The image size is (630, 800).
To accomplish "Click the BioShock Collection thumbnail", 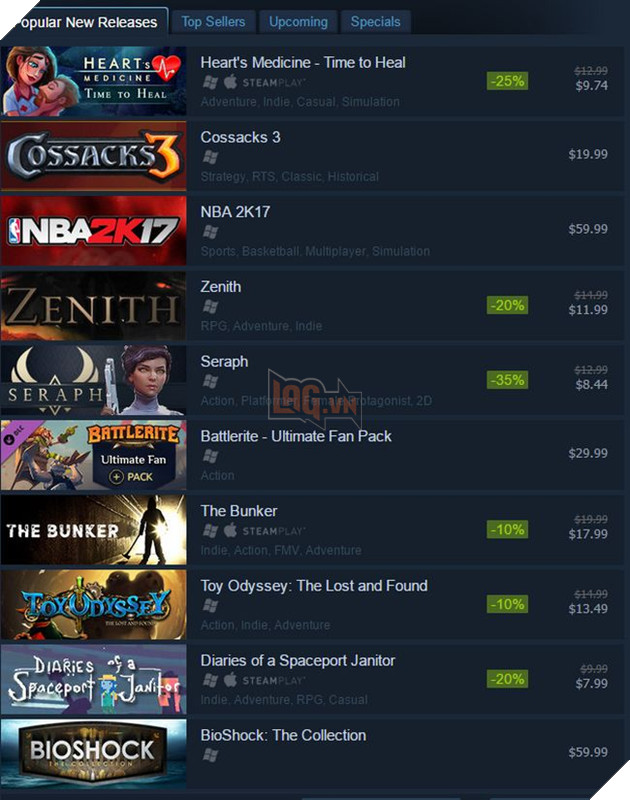I will (x=94, y=754).
